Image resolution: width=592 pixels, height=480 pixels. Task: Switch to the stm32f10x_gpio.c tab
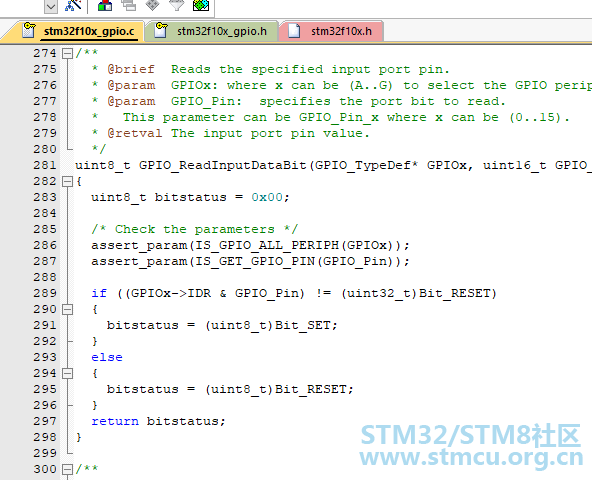tap(89, 31)
